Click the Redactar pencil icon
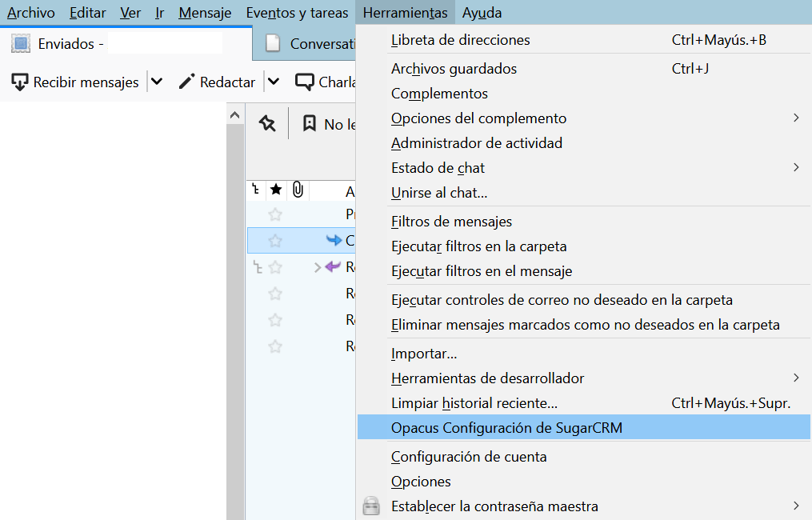The height and width of the screenshot is (520, 812). coord(186,82)
